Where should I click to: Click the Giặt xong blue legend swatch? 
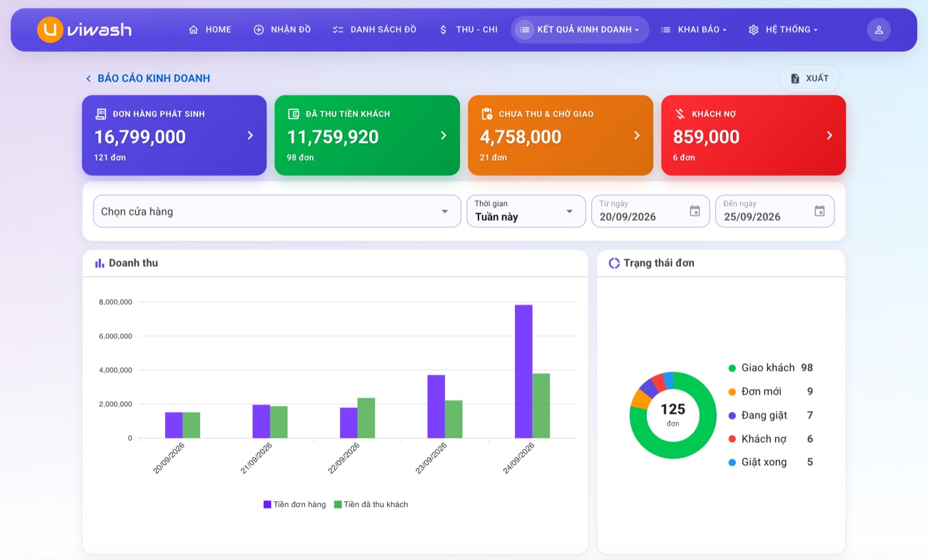pyautogui.click(x=732, y=463)
